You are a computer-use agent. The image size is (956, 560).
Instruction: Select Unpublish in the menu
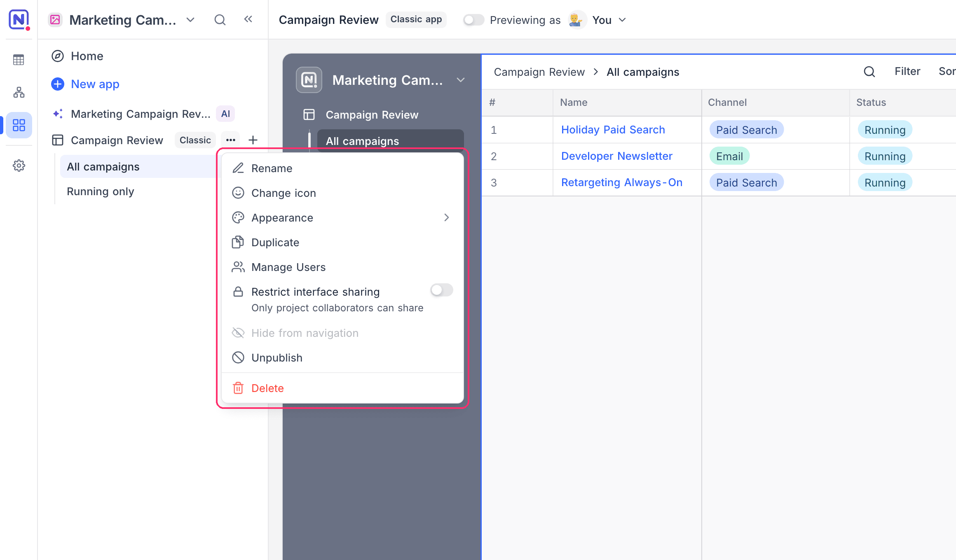tap(343, 358)
